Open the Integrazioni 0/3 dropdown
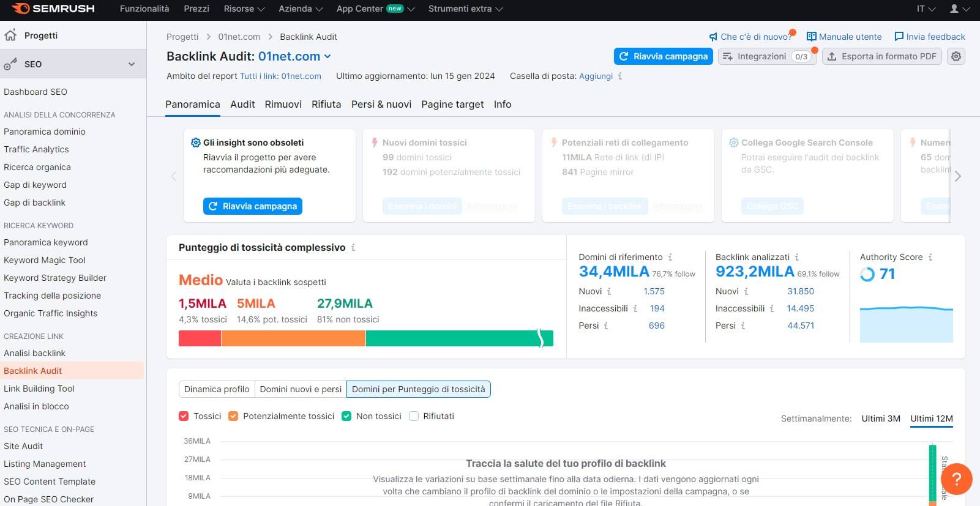The height and width of the screenshot is (506, 980). click(768, 56)
